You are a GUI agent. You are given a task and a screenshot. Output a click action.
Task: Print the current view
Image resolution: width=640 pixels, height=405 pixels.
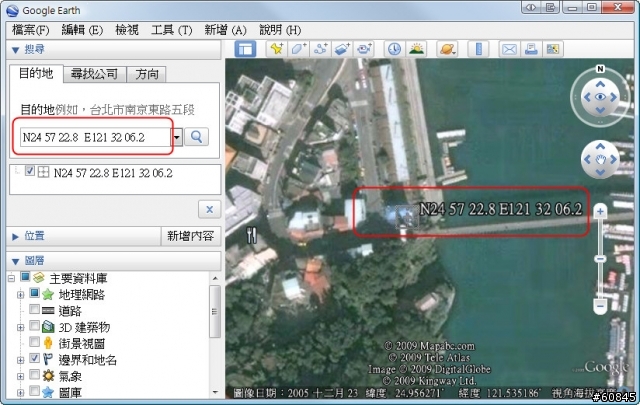(x=531, y=49)
